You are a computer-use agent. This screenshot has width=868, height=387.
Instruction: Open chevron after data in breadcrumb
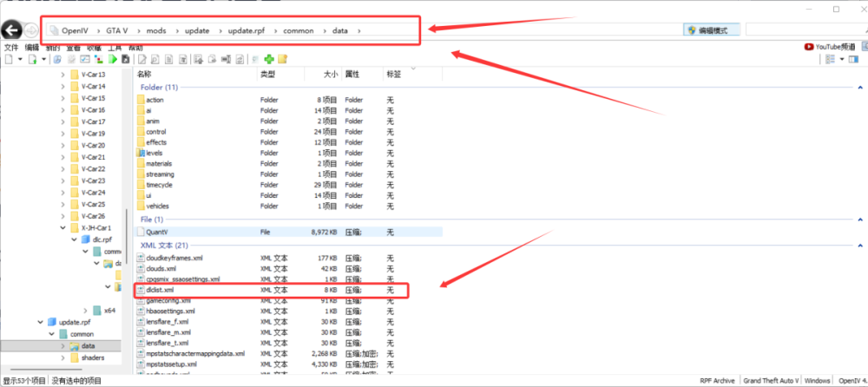[359, 31]
